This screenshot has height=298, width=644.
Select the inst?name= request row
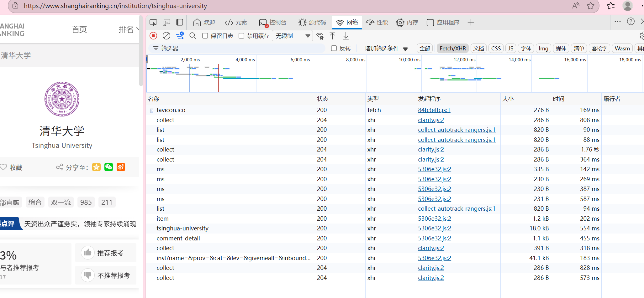395,258
